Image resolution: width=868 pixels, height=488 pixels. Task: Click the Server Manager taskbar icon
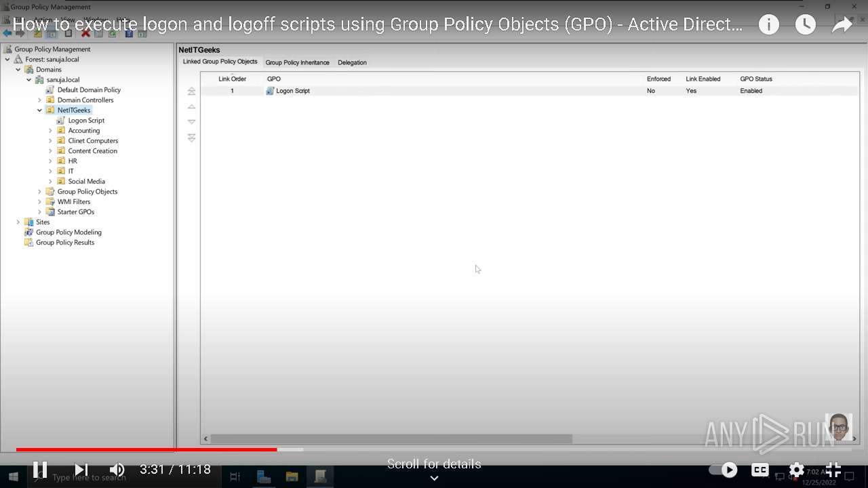(x=264, y=477)
